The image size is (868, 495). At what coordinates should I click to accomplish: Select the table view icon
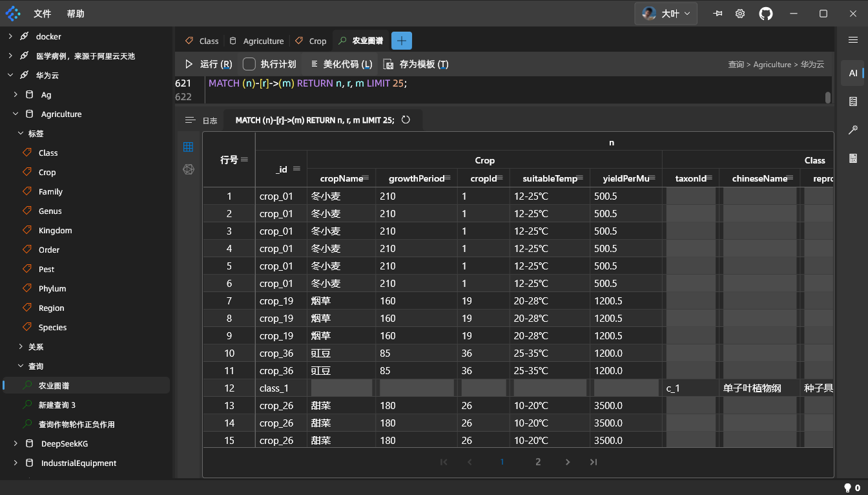click(189, 147)
